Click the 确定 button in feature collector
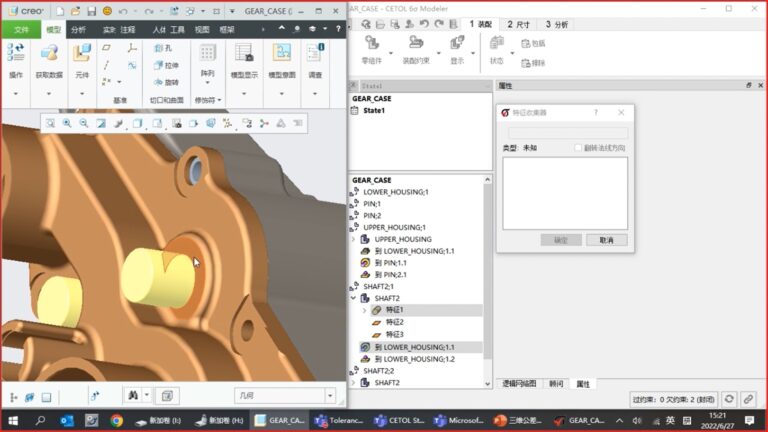 click(x=561, y=240)
